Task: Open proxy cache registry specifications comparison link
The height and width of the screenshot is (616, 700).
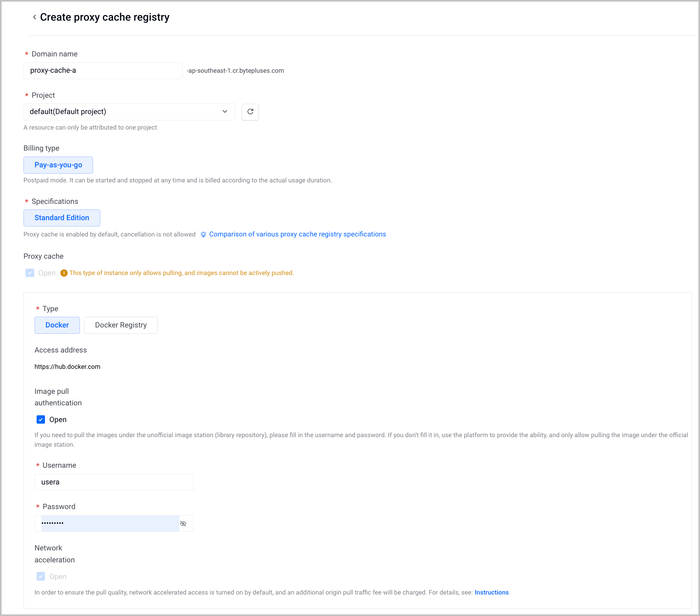Action: point(297,234)
